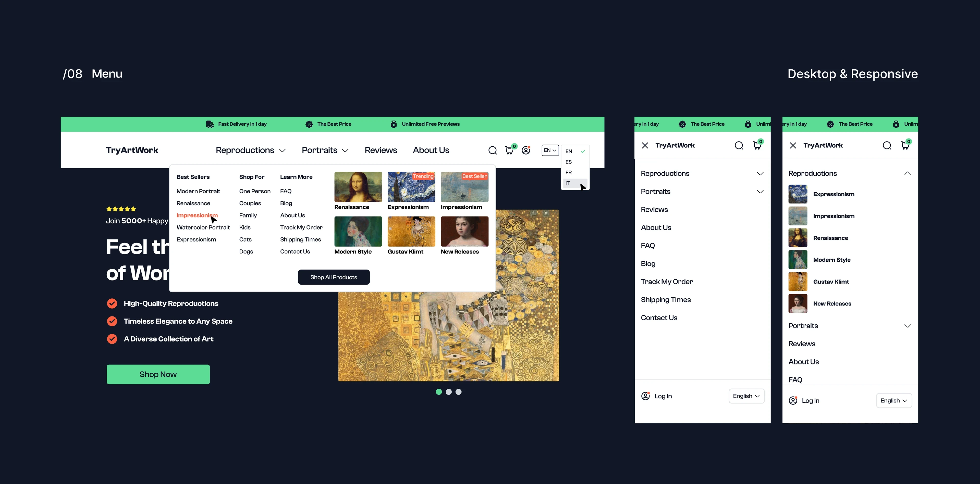Click the desktop search magnifier icon
The width and height of the screenshot is (980, 484).
[492, 150]
